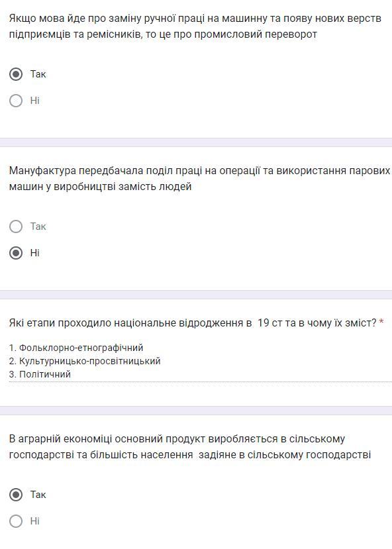Select 'Ні' radio for промисловий переворот question
Viewport: 392px width, 549px height.
coord(16,101)
